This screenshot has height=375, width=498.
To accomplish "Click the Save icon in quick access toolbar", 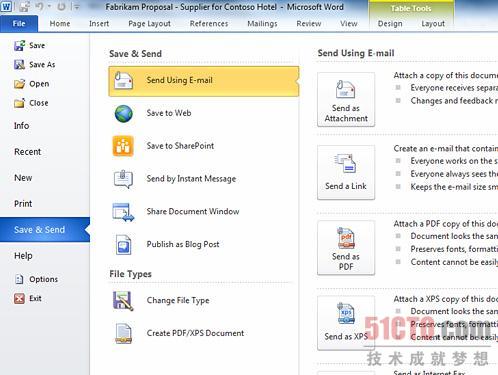I will 24,7.
